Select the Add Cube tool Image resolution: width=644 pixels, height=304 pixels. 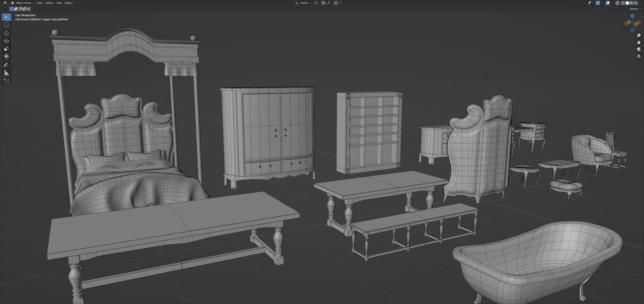click(x=6, y=81)
